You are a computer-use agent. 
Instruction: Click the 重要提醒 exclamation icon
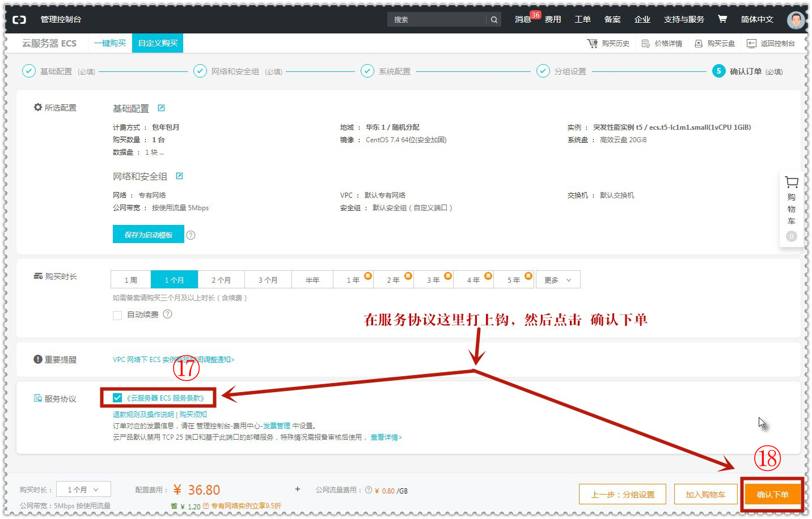[38, 359]
